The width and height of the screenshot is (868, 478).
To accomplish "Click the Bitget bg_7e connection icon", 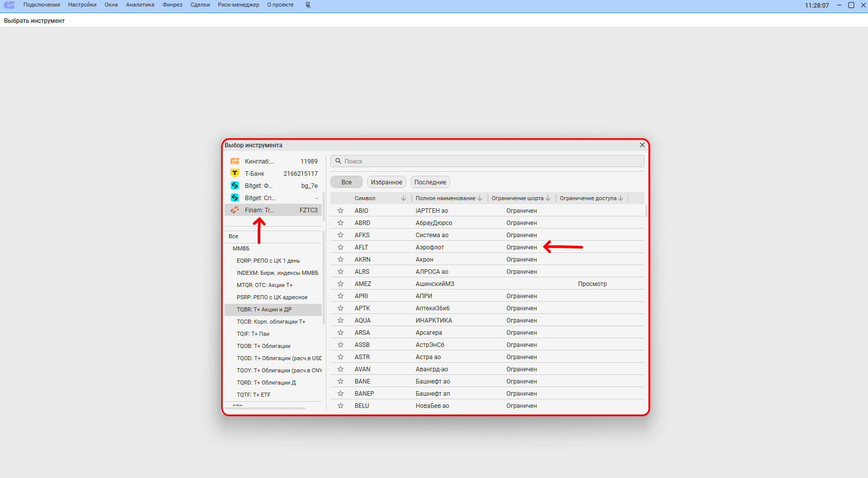I will click(x=235, y=185).
